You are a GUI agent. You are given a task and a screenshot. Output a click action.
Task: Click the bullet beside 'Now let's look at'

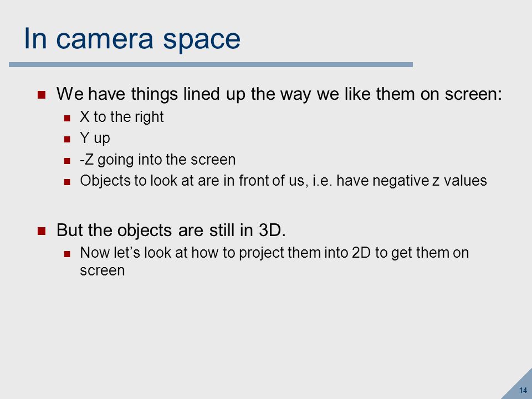click(67, 254)
